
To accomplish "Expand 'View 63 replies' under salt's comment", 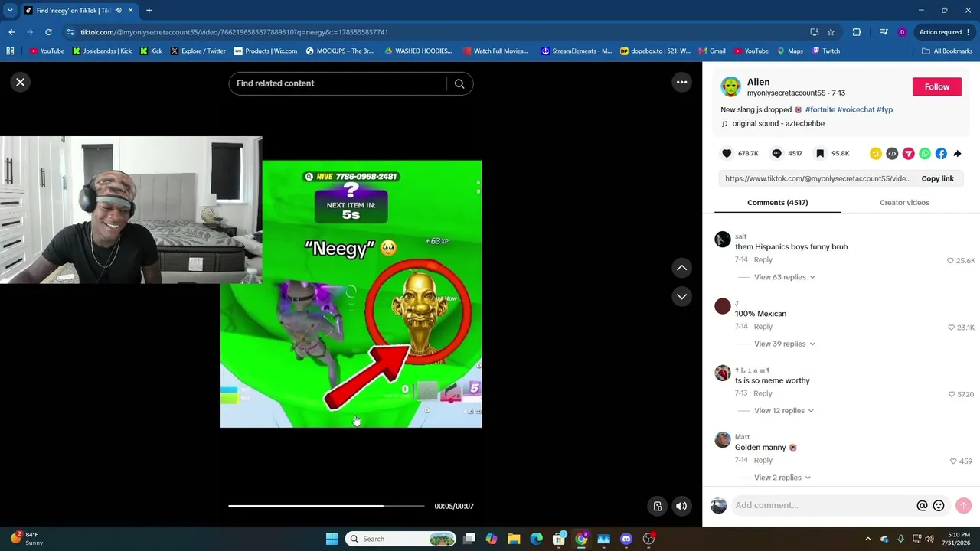I will tap(784, 277).
